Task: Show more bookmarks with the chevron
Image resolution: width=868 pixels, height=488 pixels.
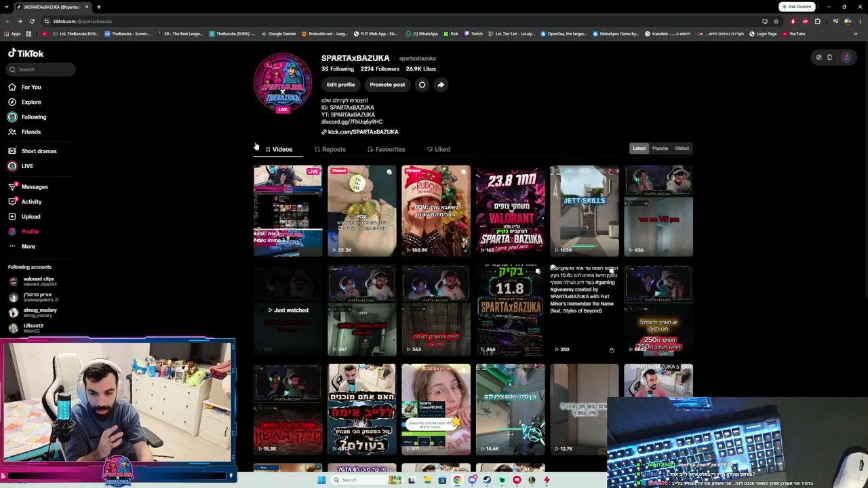Action: click(856, 34)
